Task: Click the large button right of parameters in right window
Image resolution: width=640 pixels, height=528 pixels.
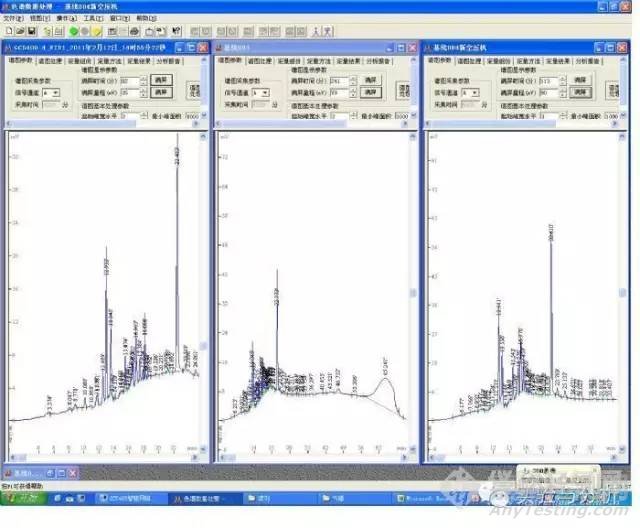Action: 615,90
